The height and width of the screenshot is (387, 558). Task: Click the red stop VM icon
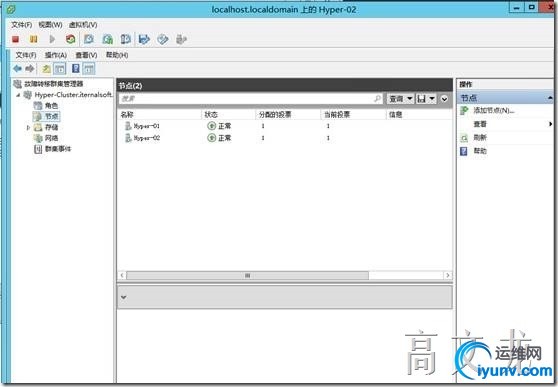click(x=15, y=39)
